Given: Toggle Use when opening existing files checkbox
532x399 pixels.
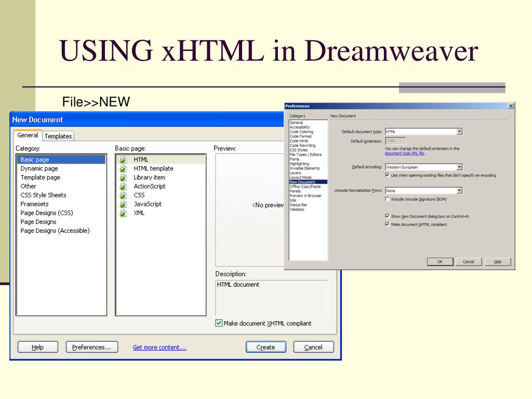Looking at the screenshot, I should coord(387,175).
